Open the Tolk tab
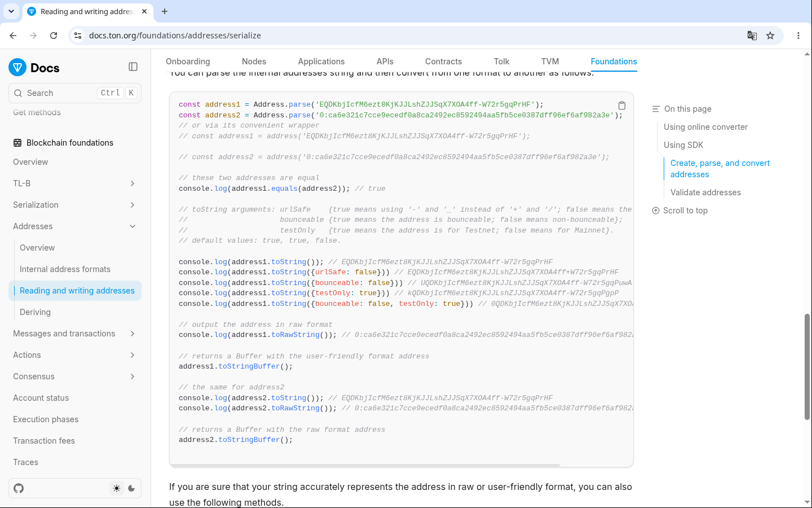This screenshot has height=508, width=812. click(501, 62)
